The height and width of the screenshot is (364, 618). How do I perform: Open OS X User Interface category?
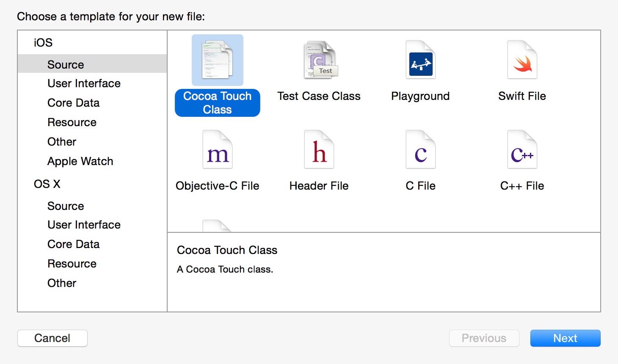click(84, 225)
